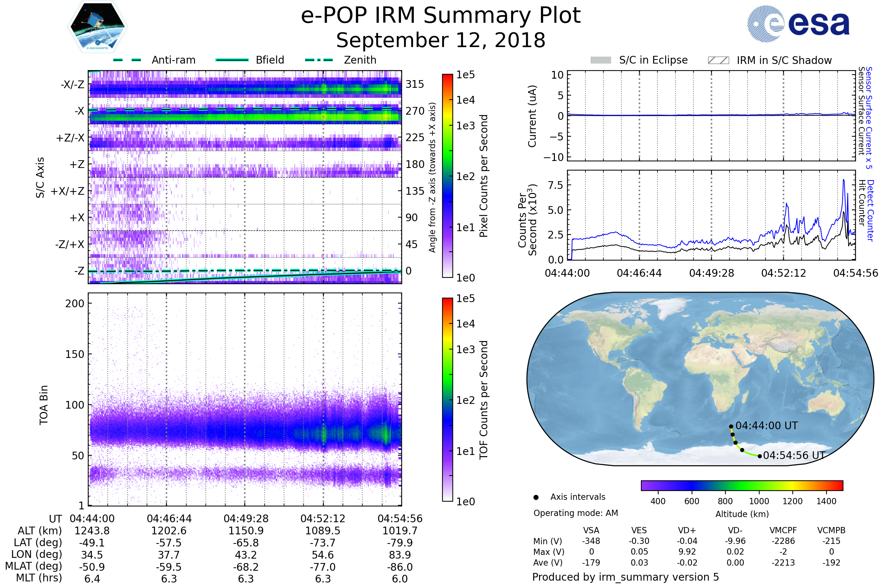
Task: Click the CASSIOPE satellite mission logo
Action: tap(97, 27)
